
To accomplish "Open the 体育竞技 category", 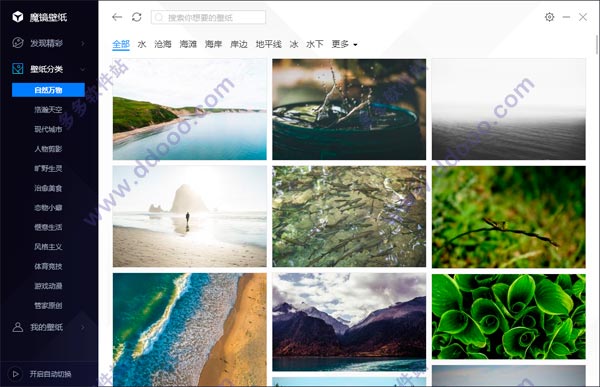I will tap(48, 266).
